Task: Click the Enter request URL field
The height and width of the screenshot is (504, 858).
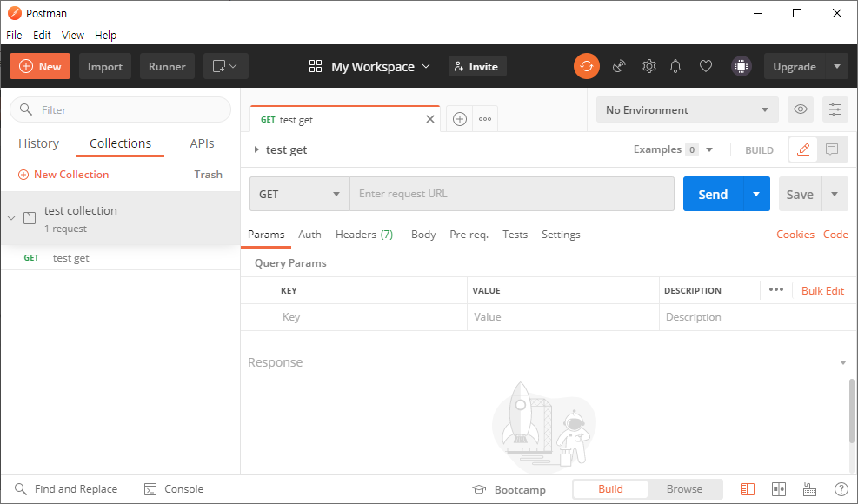Action: tap(512, 194)
